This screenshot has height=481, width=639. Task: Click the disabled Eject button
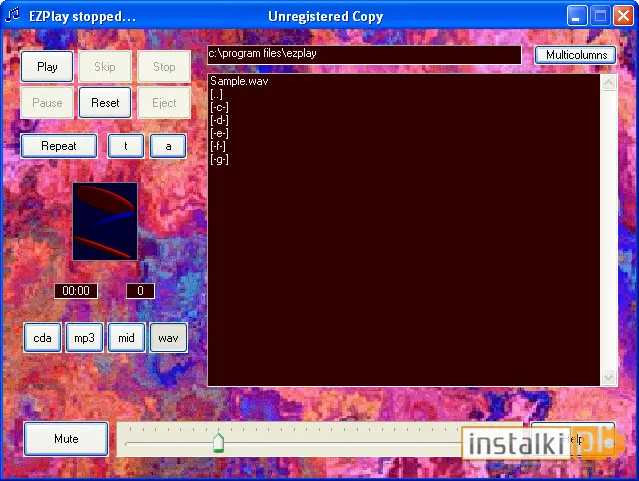[x=164, y=103]
